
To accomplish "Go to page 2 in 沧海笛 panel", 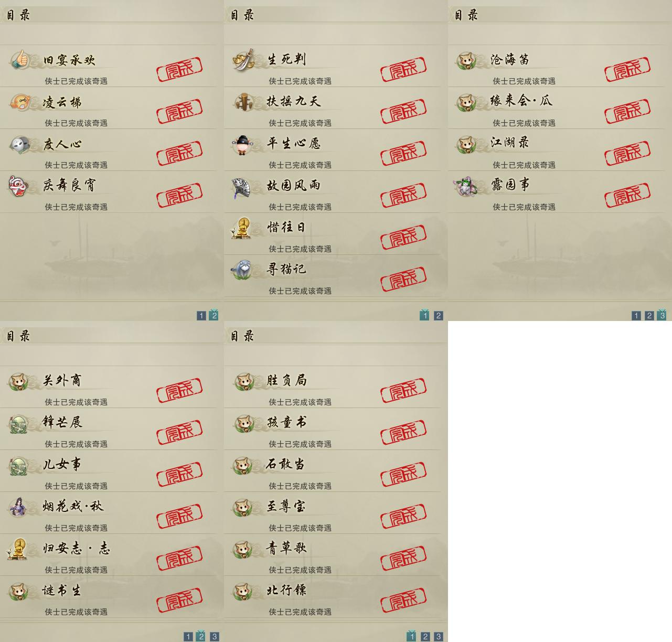I will tap(649, 316).
